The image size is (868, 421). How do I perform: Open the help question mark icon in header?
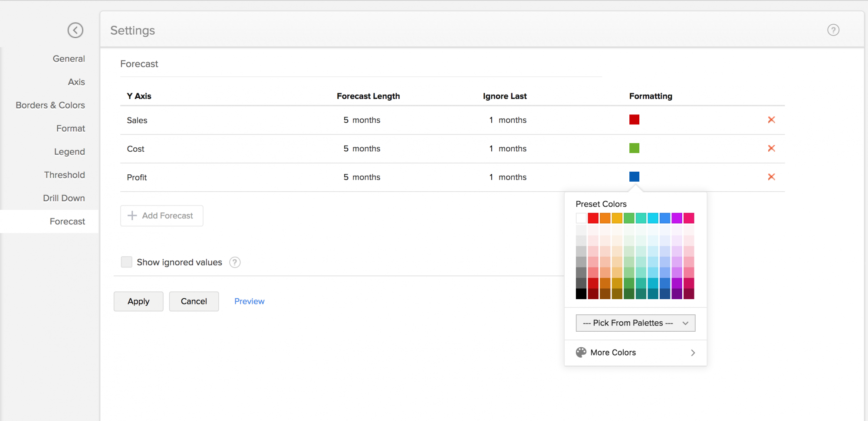click(833, 30)
